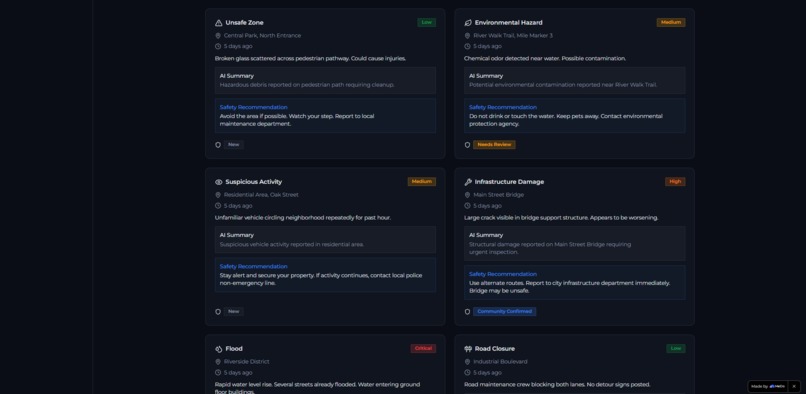Click the clock icon on the Flood card
806x394 pixels.
218,372
